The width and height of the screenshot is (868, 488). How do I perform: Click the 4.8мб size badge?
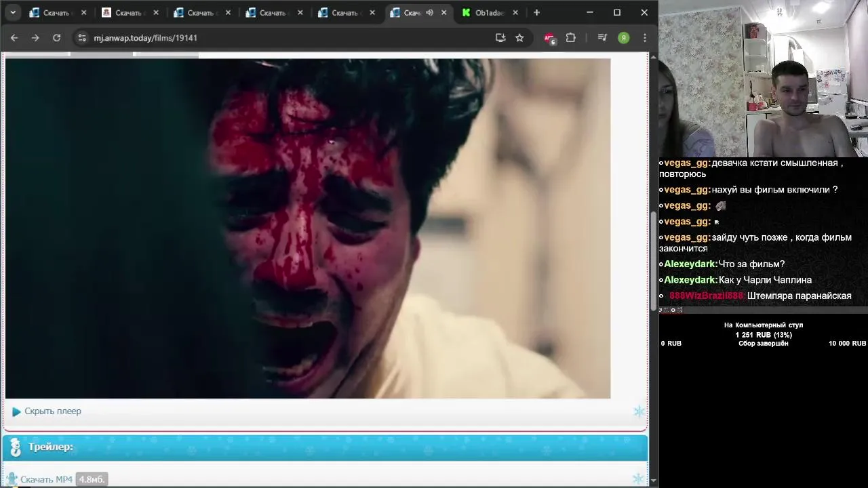click(92, 479)
